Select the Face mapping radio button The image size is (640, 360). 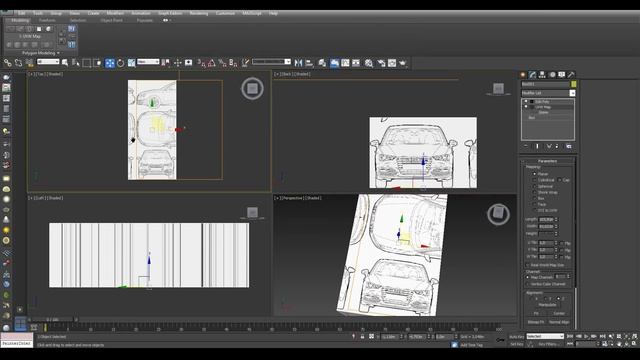(x=534, y=204)
